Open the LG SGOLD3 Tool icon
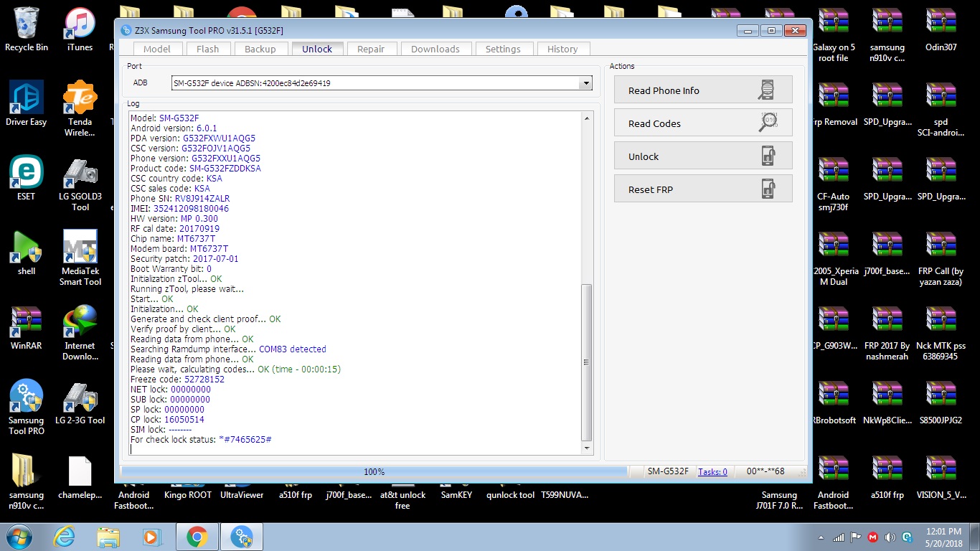 [80, 184]
